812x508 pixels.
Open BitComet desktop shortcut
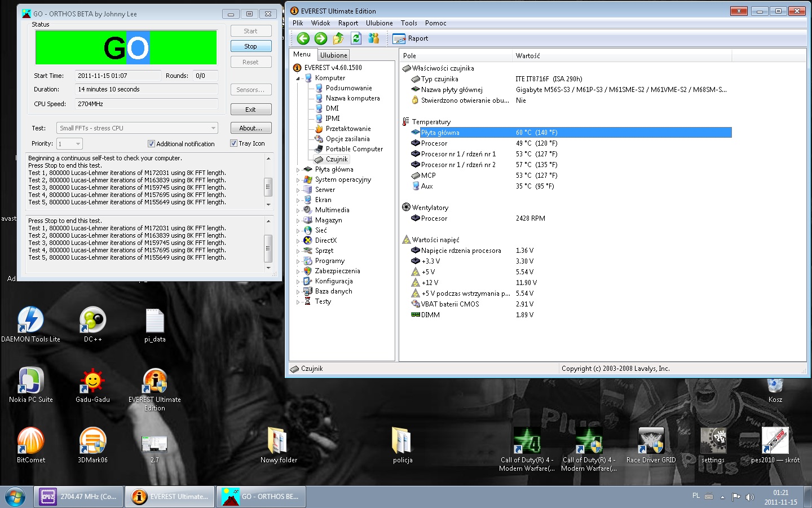[x=30, y=445]
